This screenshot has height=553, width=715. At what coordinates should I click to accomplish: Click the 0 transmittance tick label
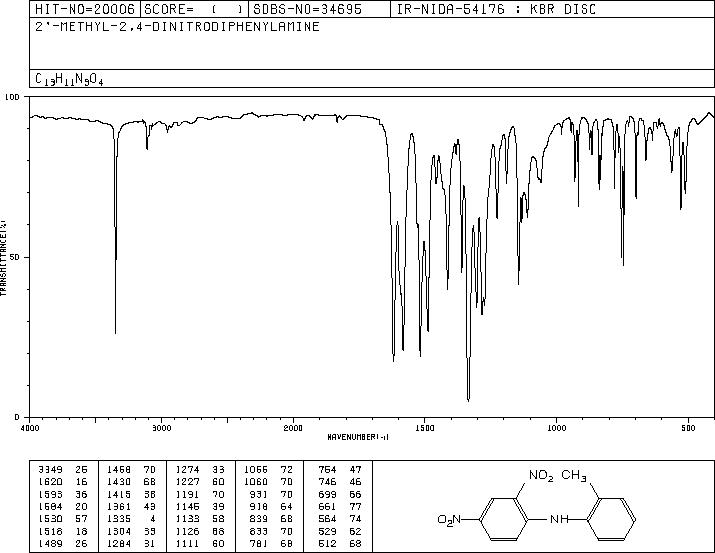pos(17,417)
